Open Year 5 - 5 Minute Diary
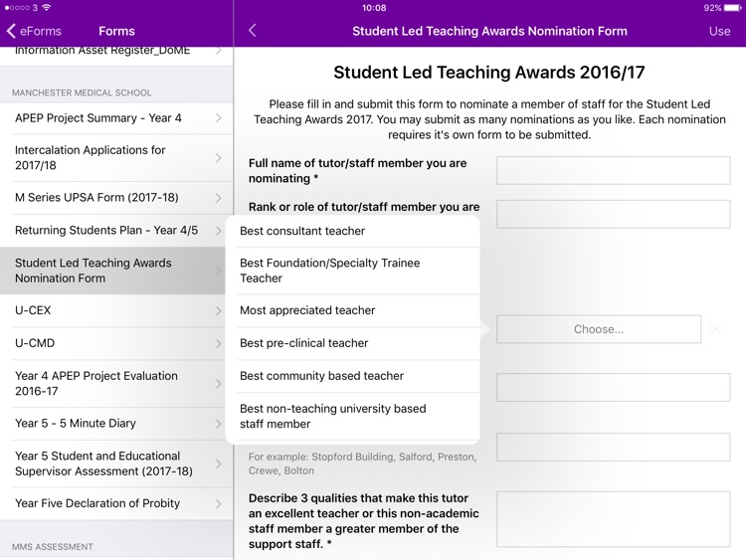746x560 pixels. pyautogui.click(x=112, y=424)
